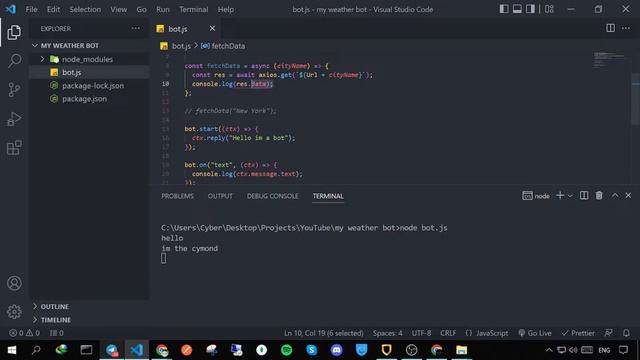Open notifications bell in status bar
Viewport: 640px width, 360px height.
pos(626,333)
